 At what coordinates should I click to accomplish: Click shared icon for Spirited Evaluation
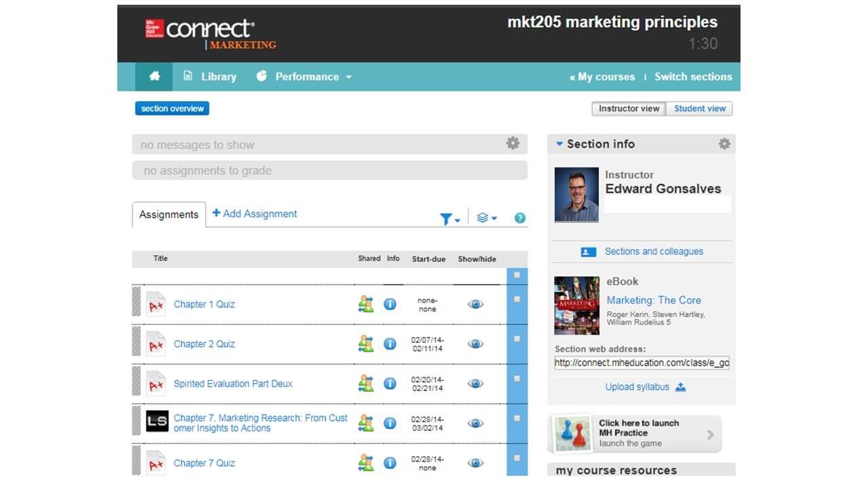pos(366,384)
